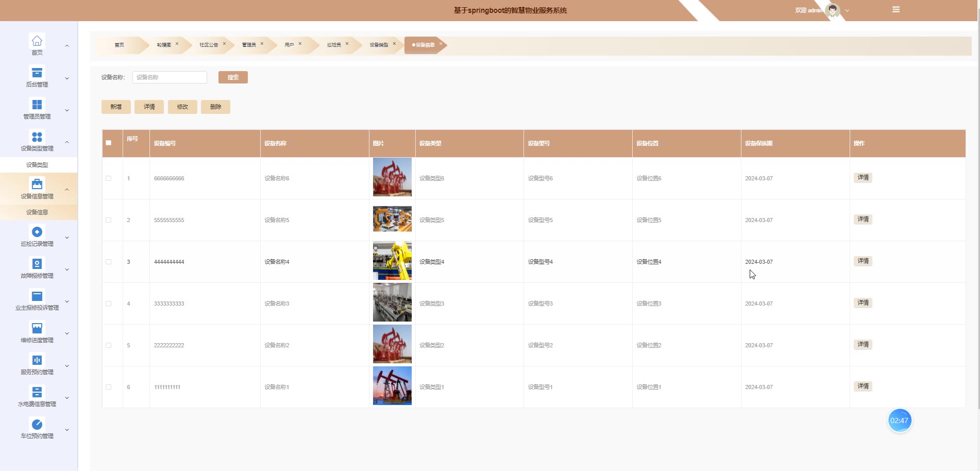The height and width of the screenshot is (471, 980).
Task: Close the 轮播图 tab
Action: (177, 44)
